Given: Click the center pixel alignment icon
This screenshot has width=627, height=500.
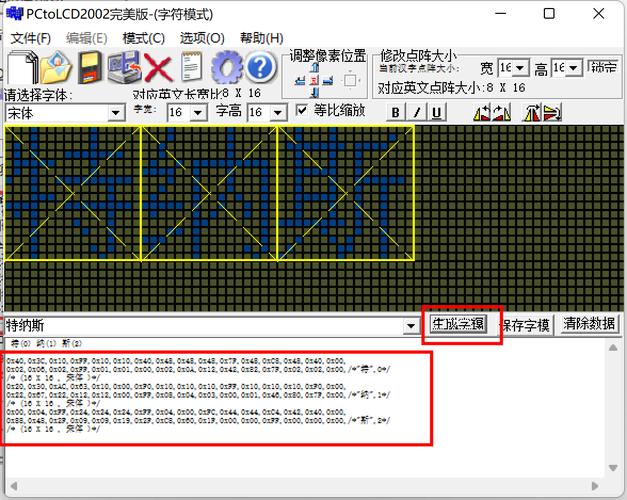Looking at the screenshot, I should 315,81.
